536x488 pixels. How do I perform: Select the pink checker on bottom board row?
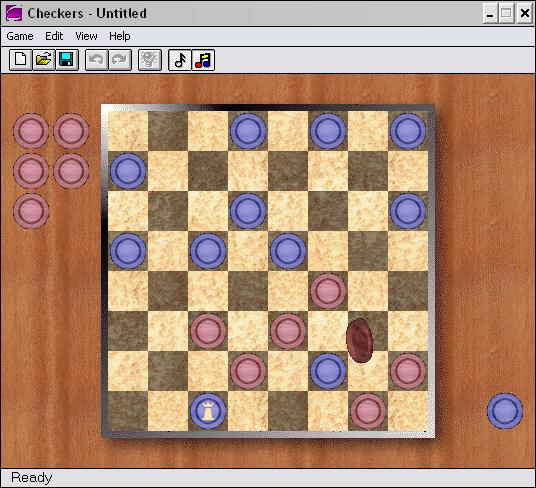point(368,411)
